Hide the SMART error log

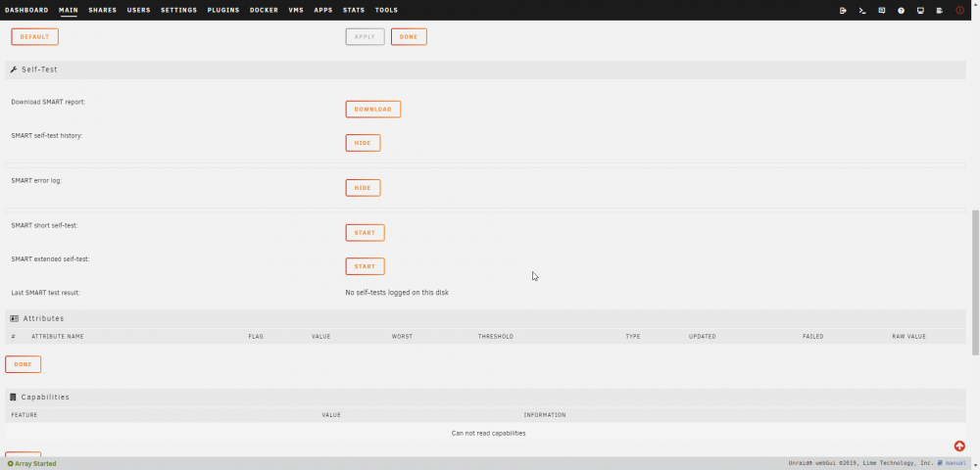click(364, 188)
